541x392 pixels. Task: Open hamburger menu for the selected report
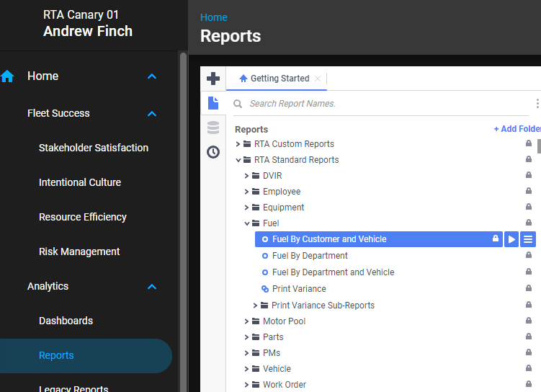528,239
